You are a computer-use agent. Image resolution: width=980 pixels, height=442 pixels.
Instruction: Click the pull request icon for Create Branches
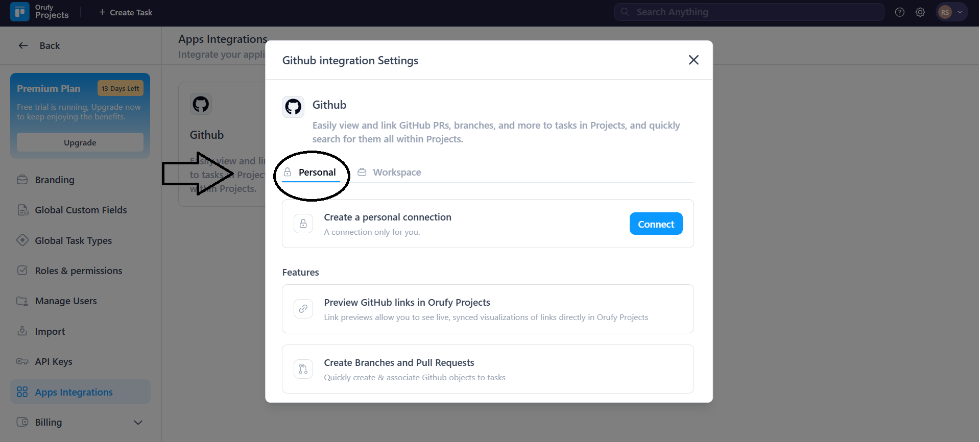pyautogui.click(x=303, y=369)
